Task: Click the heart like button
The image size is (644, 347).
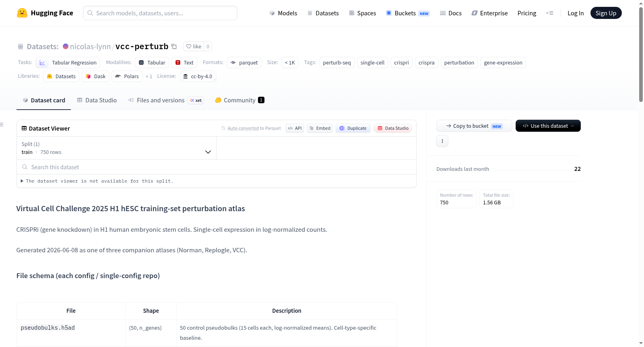Action: coord(194,46)
